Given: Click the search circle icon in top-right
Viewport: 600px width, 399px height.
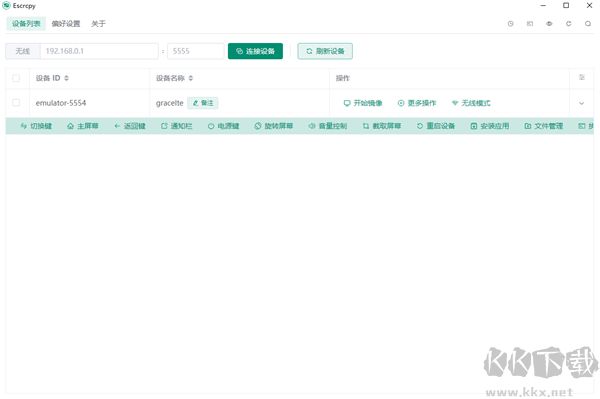Looking at the screenshot, I should 588,24.
